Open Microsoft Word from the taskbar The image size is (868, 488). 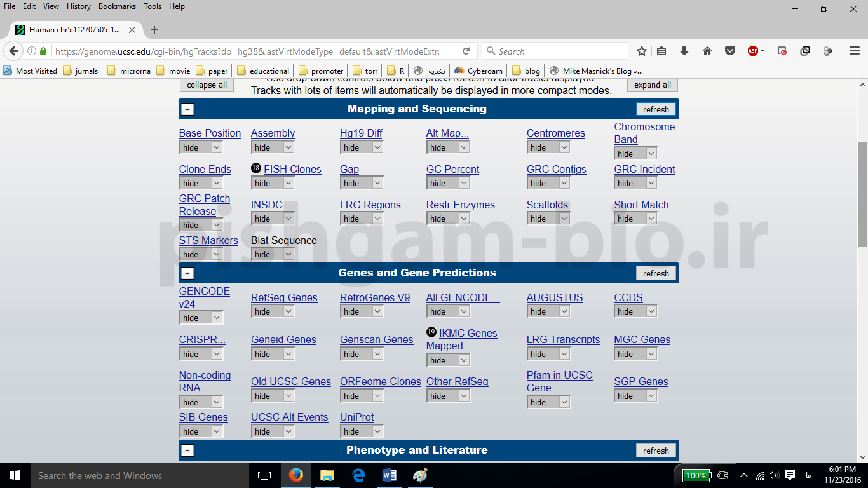[390, 475]
